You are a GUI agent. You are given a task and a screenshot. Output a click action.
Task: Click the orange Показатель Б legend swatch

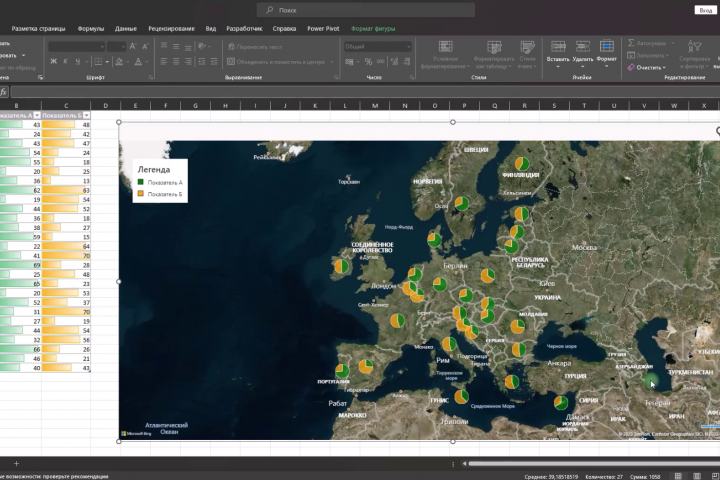click(141, 194)
